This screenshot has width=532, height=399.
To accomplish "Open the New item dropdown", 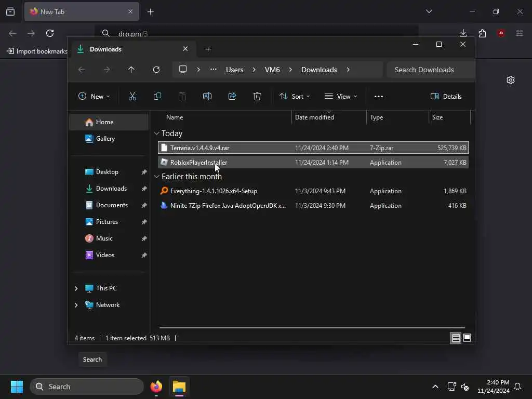I will [x=94, y=96].
